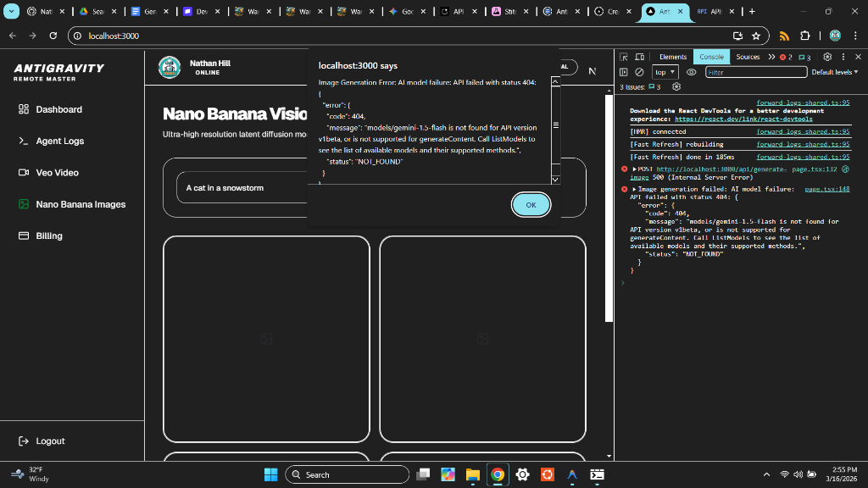The height and width of the screenshot is (488, 868).
Task: Switch to the Elements tab in DevTools
Action: coord(672,57)
